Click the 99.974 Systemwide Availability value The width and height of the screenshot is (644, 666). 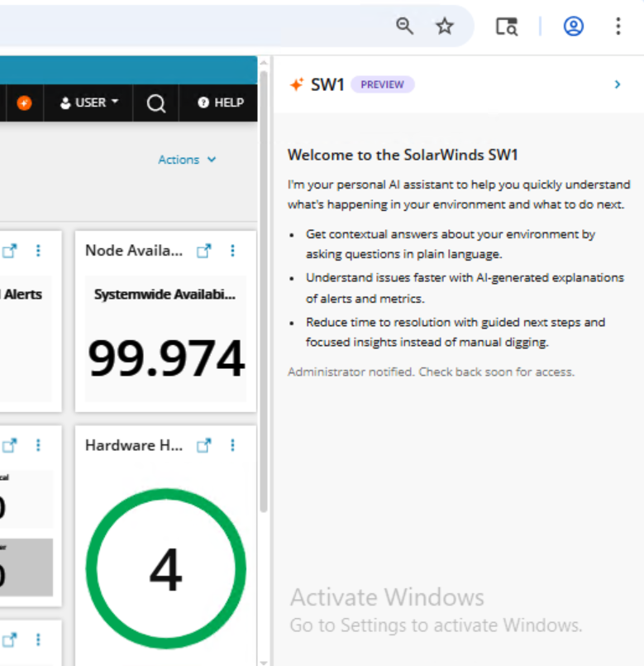pyautogui.click(x=166, y=358)
